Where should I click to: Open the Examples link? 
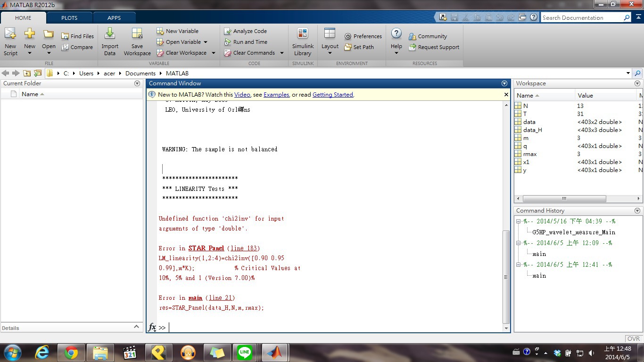pos(276,95)
